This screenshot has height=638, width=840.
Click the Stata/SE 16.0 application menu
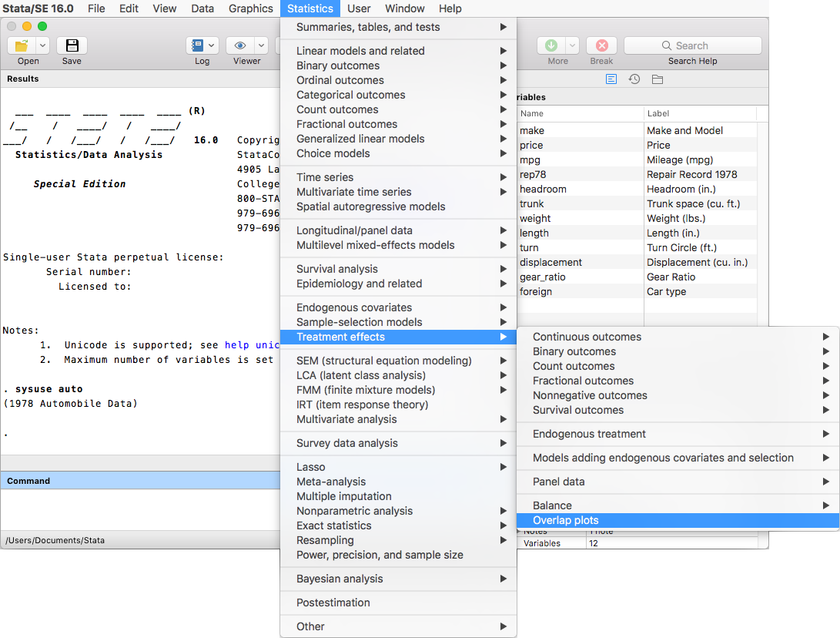pyautogui.click(x=38, y=8)
